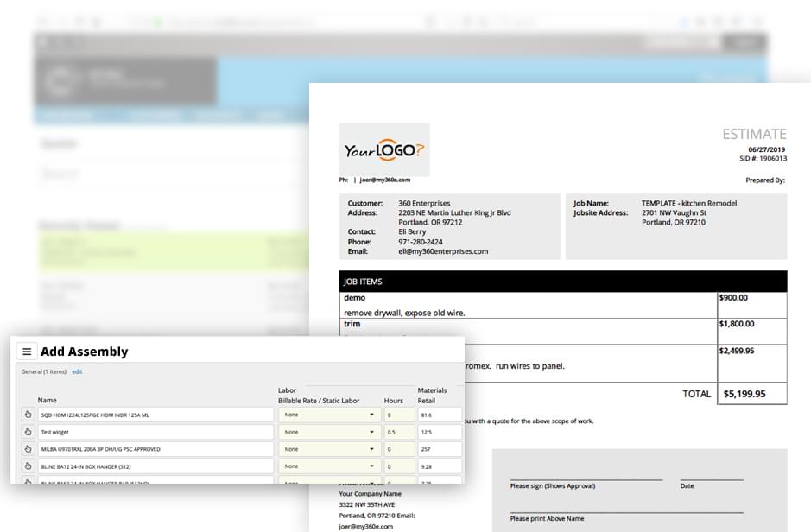Click Retail field showing 9.28
The height and width of the screenshot is (532, 811).
click(x=440, y=465)
